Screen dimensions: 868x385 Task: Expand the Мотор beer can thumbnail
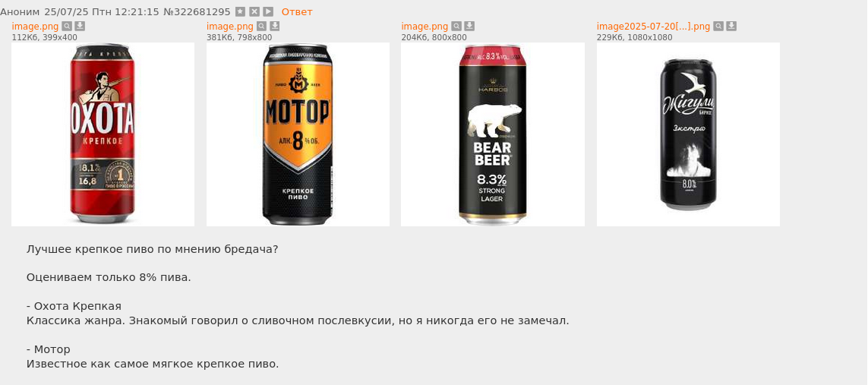(298, 134)
